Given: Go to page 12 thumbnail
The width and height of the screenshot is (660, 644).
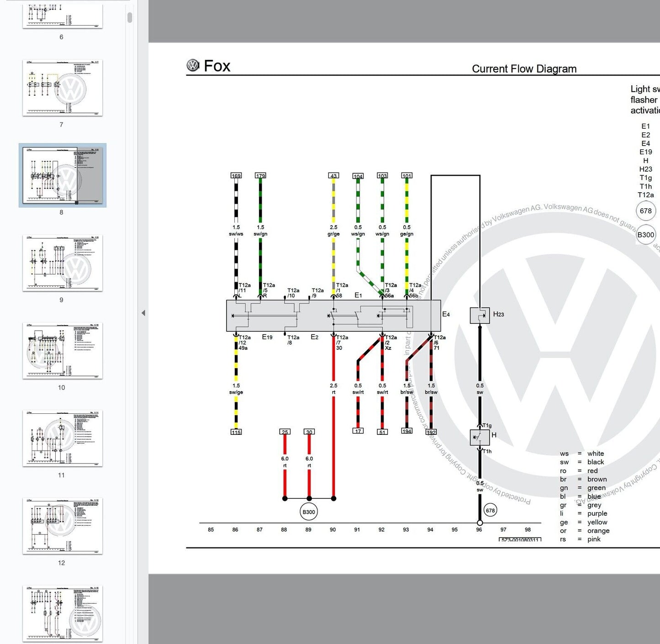Looking at the screenshot, I should pos(63,526).
